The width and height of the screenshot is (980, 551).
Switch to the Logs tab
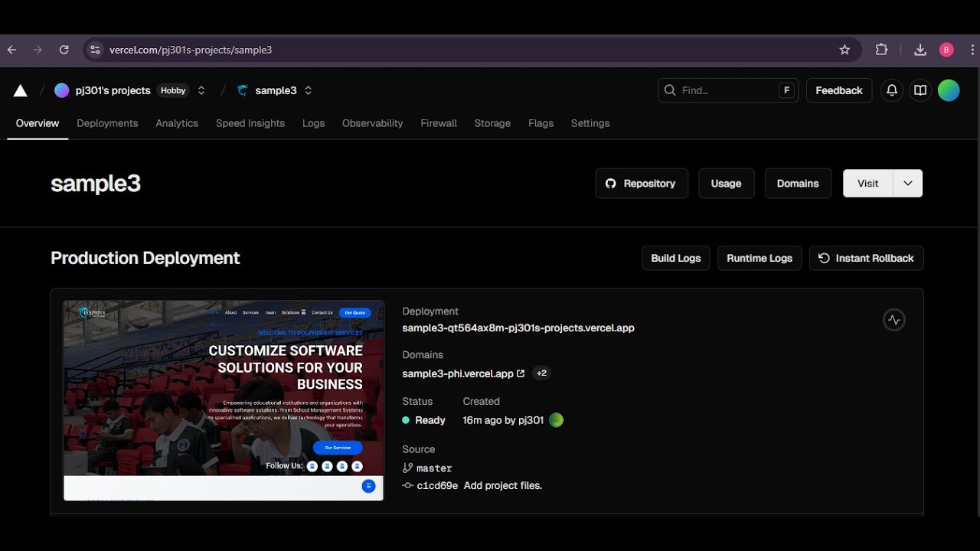[313, 123]
